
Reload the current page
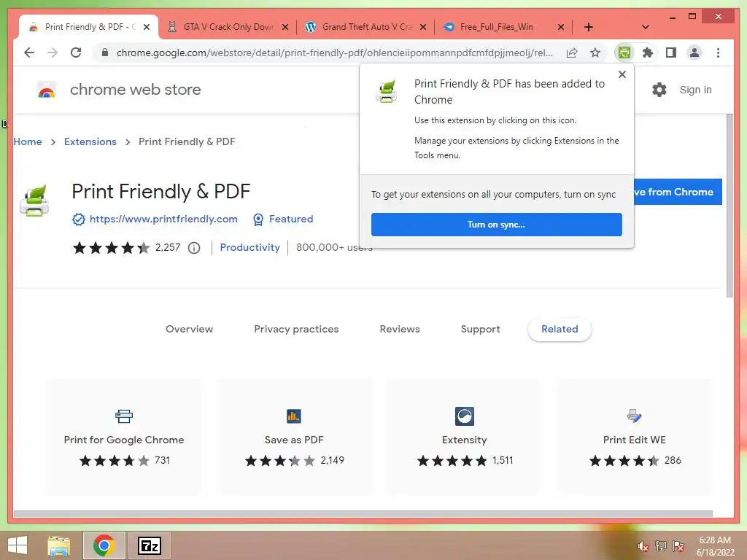[x=76, y=52]
